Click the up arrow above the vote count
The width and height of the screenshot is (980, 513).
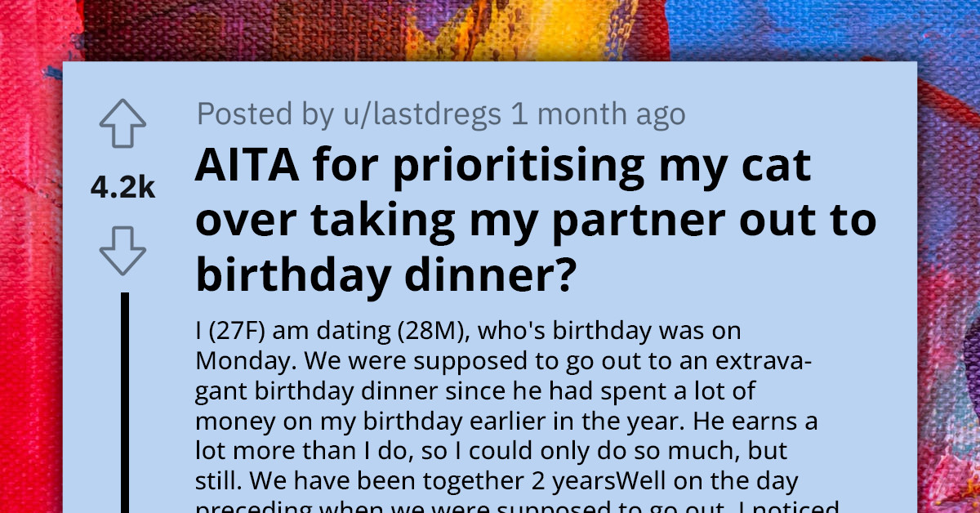tap(121, 122)
